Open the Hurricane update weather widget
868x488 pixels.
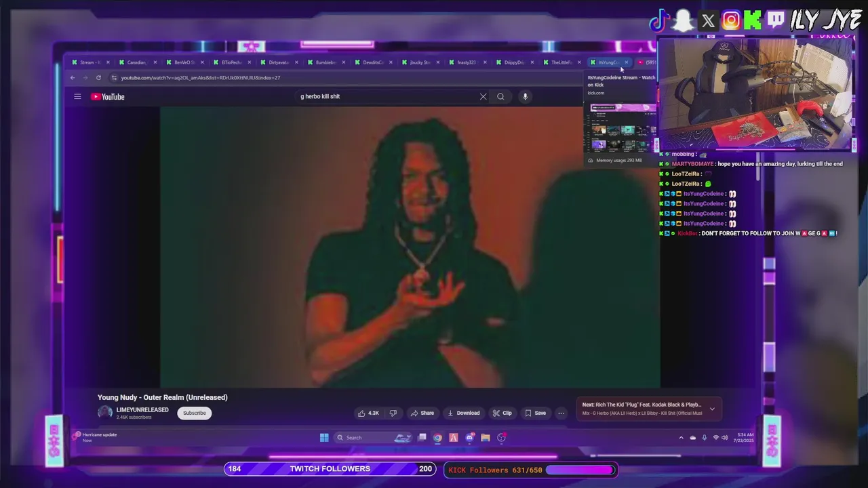coord(96,437)
